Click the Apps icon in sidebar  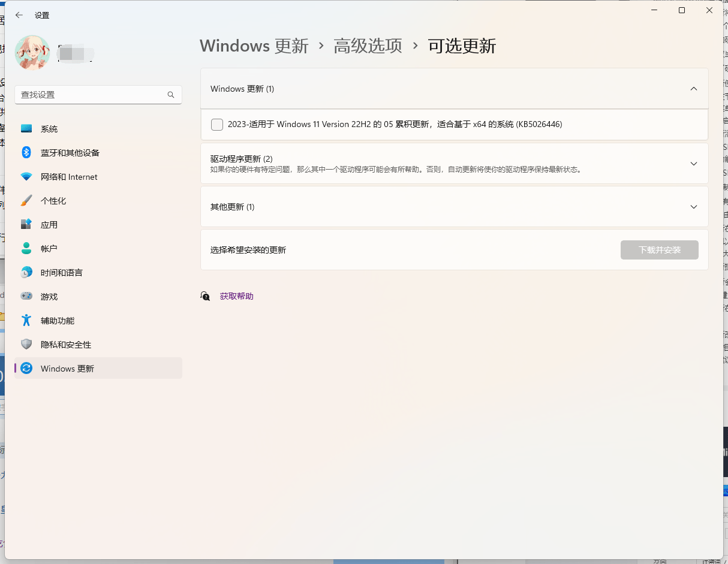(x=26, y=225)
